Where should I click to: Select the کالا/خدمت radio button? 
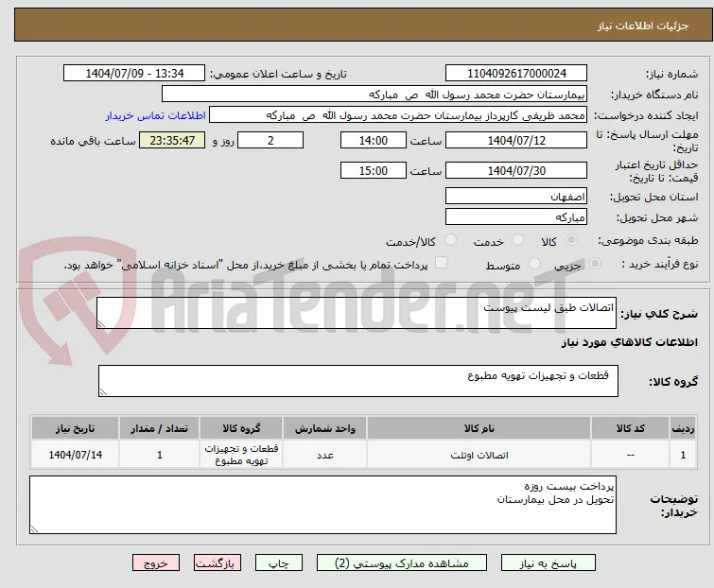pyautogui.click(x=450, y=240)
